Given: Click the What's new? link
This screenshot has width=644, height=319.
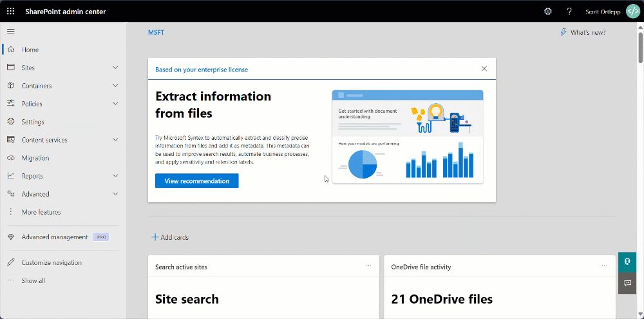Looking at the screenshot, I should coord(588,32).
